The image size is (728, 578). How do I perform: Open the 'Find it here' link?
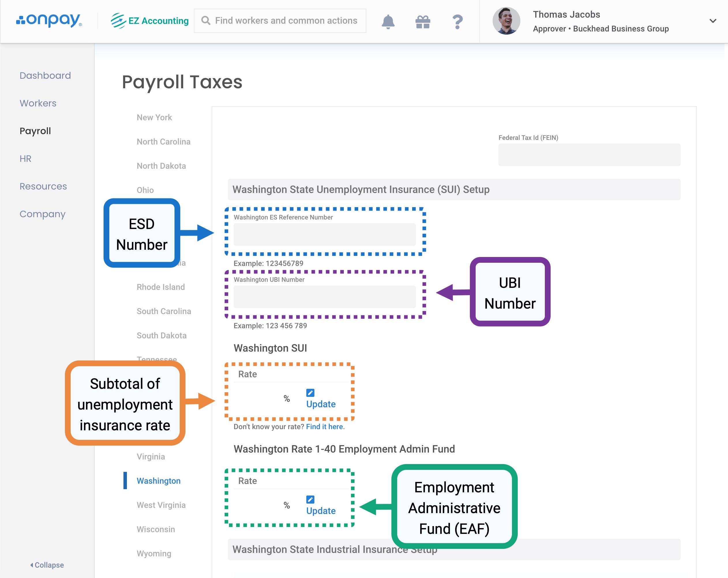[x=324, y=427]
